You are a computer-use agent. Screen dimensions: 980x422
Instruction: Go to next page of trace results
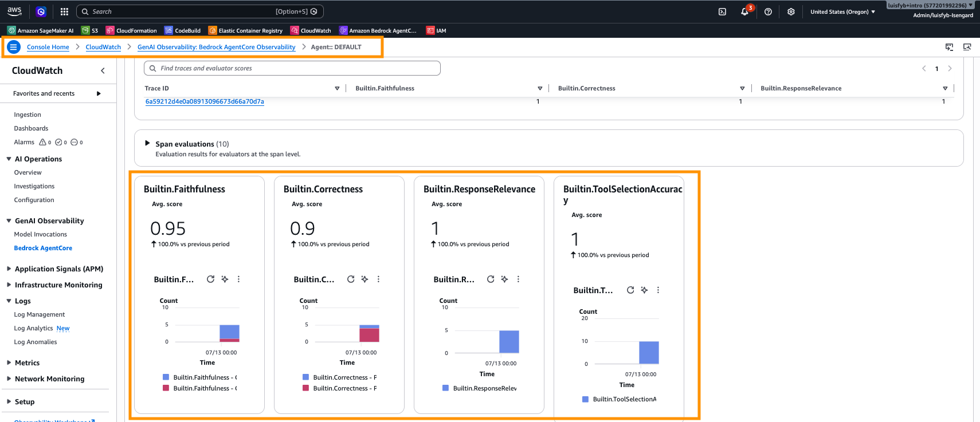tap(950, 69)
